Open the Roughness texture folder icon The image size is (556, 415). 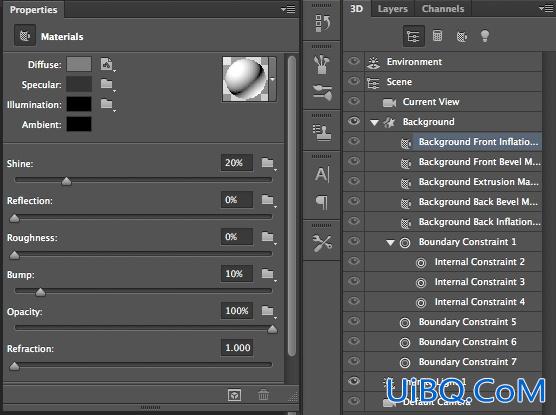[x=268, y=237]
